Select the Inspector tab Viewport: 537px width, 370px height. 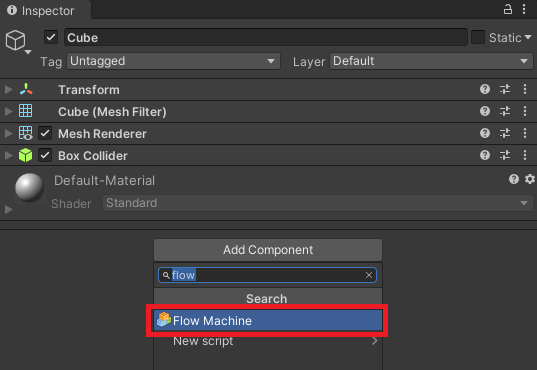click(46, 10)
